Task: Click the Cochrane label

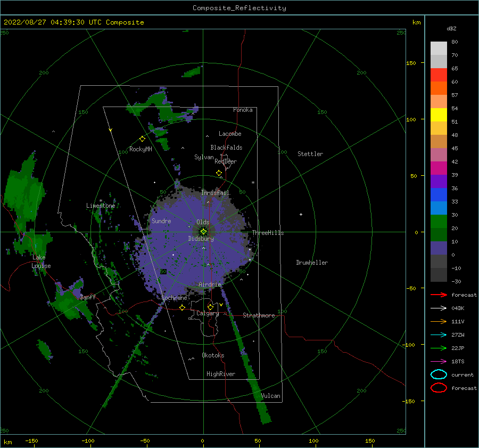Action: [174, 298]
